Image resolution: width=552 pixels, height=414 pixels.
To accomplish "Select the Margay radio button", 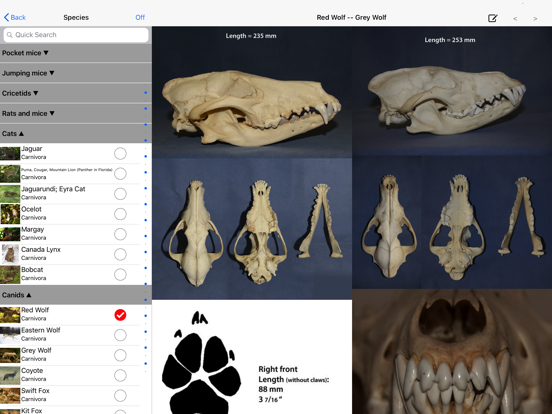I will 120,234.
